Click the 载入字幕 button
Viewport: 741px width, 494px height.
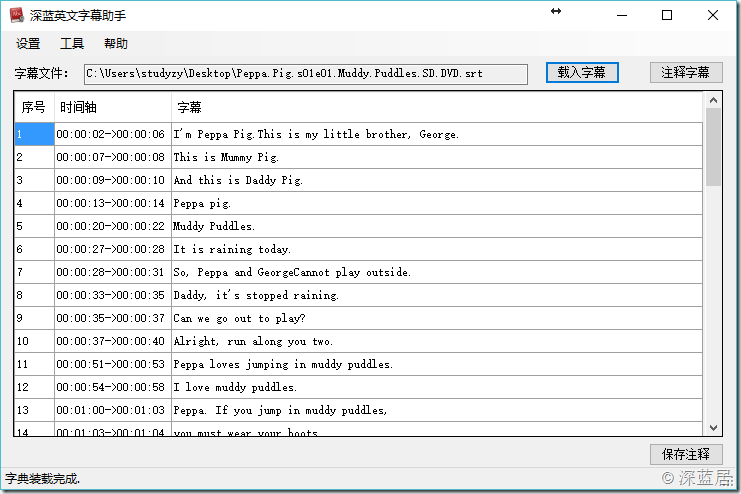tap(582, 73)
